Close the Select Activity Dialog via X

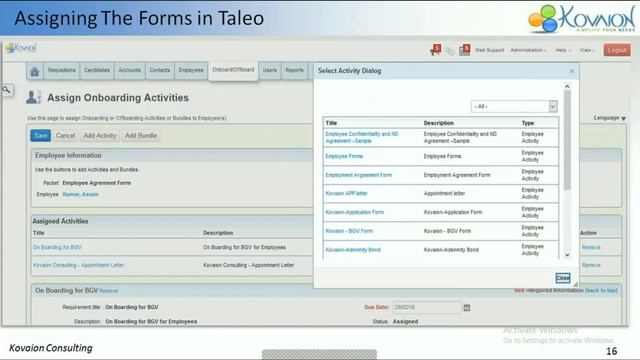pos(572,71)
